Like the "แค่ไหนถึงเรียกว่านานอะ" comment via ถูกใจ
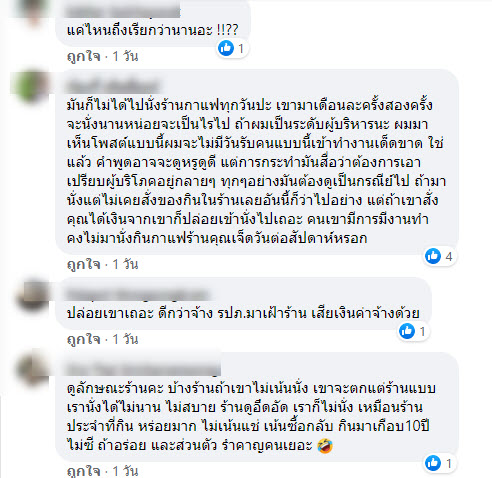Image resolution: width=492 pixels, height=478 pixels. tap(84, 56)
